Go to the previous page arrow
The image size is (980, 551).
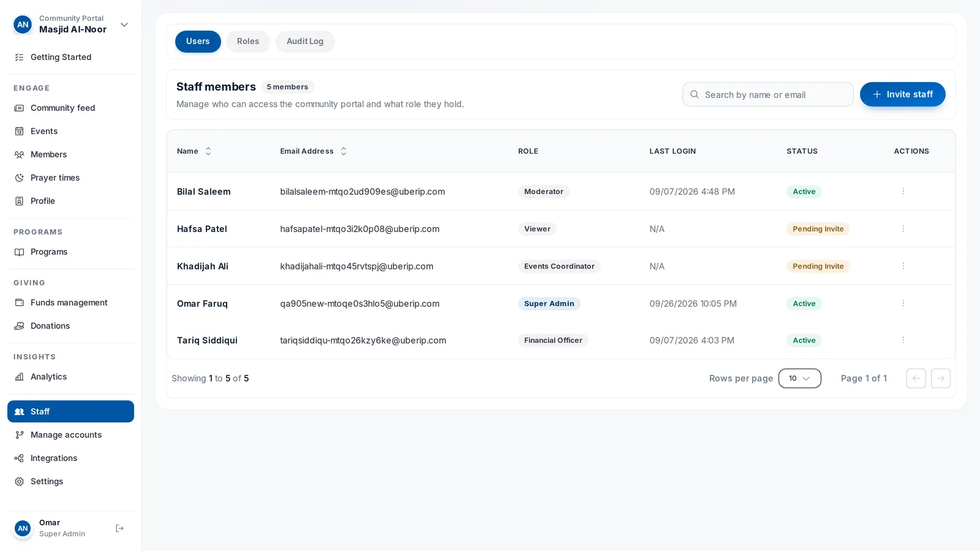point(916,378)
